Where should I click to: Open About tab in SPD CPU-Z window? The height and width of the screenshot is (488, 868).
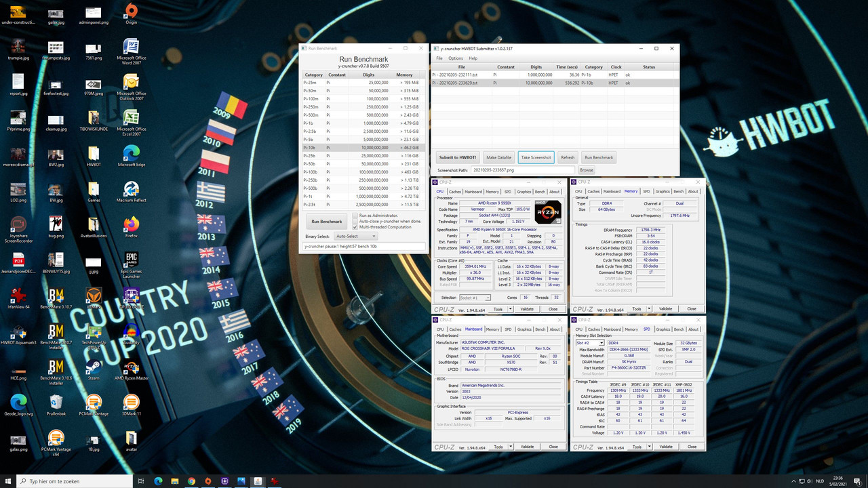[x=693, y=329]
